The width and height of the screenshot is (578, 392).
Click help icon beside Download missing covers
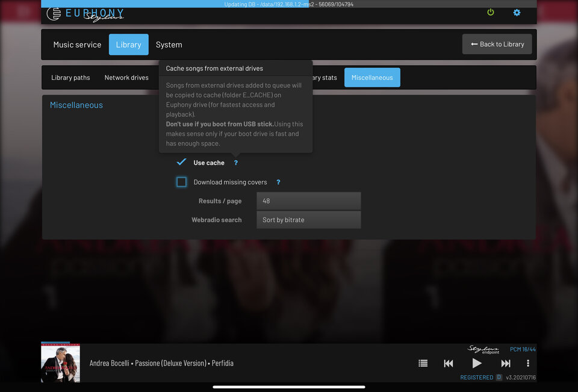click(278, 182)
